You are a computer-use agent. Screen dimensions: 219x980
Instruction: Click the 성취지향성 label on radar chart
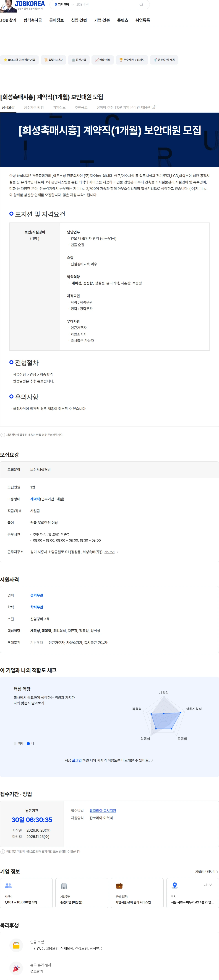(x=194, y=709)
